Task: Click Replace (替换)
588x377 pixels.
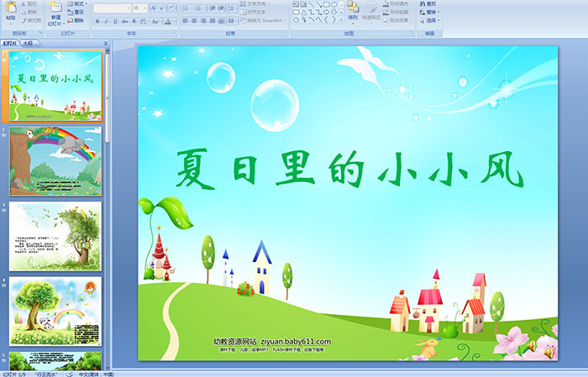Action: pyautogui.click(x=429, y=12)
